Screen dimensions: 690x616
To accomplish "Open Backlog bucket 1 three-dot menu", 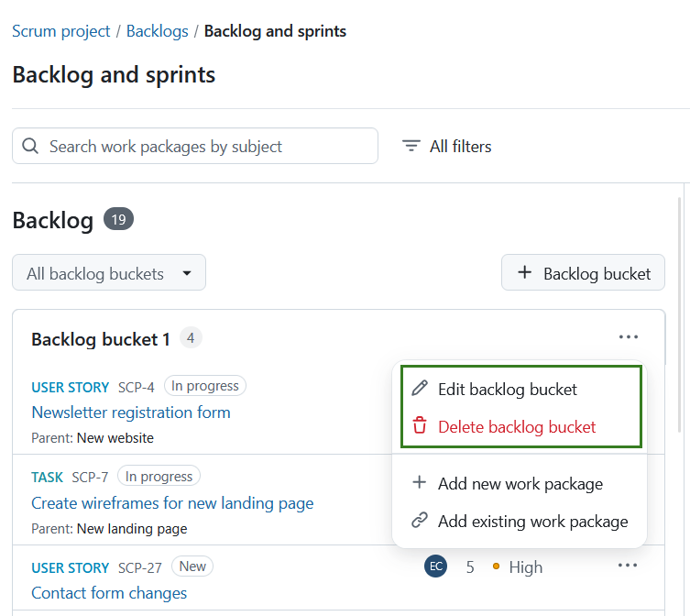I will coord(628,337).
